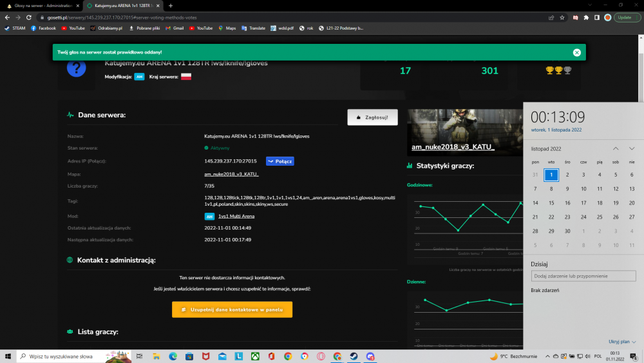Viewport: 644px width, 363px height.
Task: Open Microsoft Office from the taskbar
Action: point(272,357)
